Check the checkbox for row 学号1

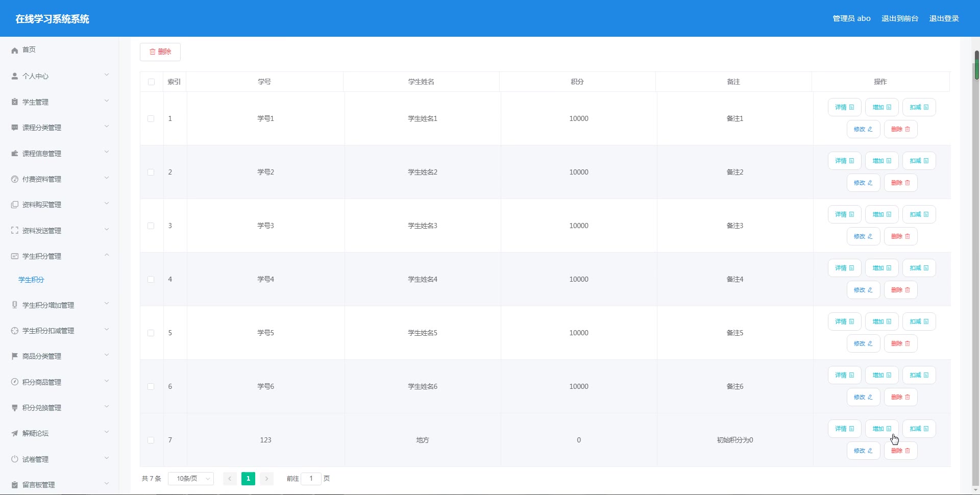[151, 118]
